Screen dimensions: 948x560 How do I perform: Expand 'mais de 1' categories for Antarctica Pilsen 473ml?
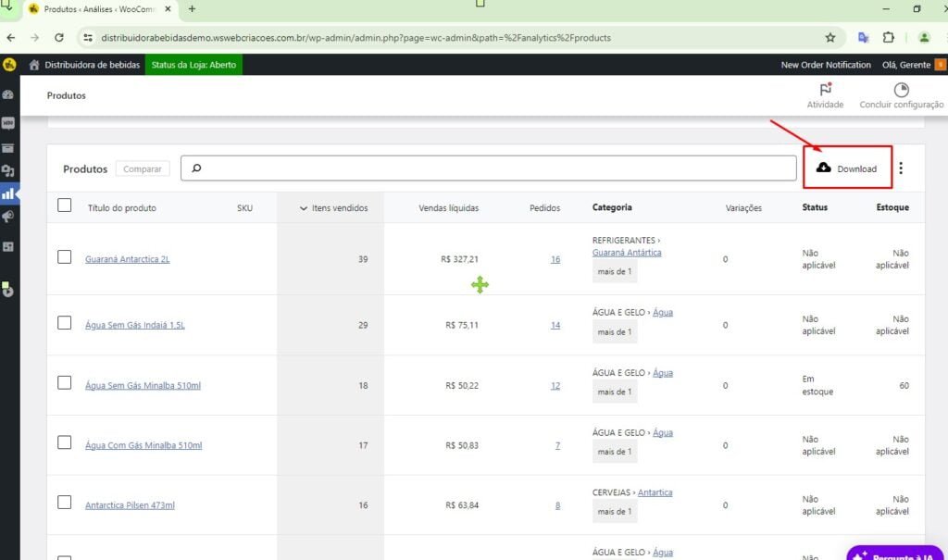(615, 512)
